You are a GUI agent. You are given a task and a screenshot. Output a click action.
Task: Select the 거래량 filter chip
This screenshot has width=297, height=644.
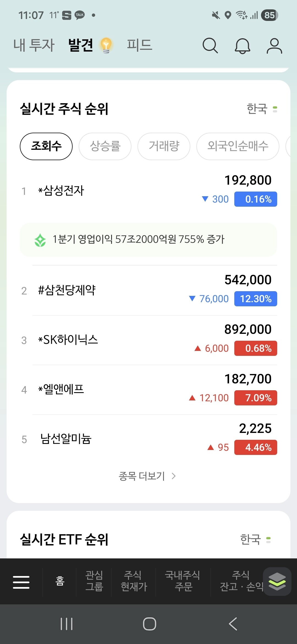pos(164,146)
